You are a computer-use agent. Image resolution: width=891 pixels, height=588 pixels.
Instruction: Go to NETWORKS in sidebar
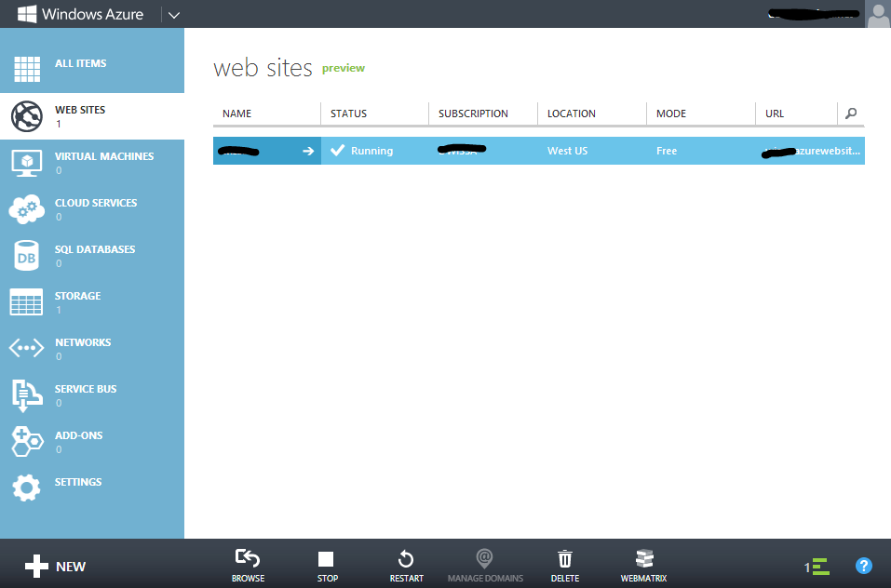(83, 342)
